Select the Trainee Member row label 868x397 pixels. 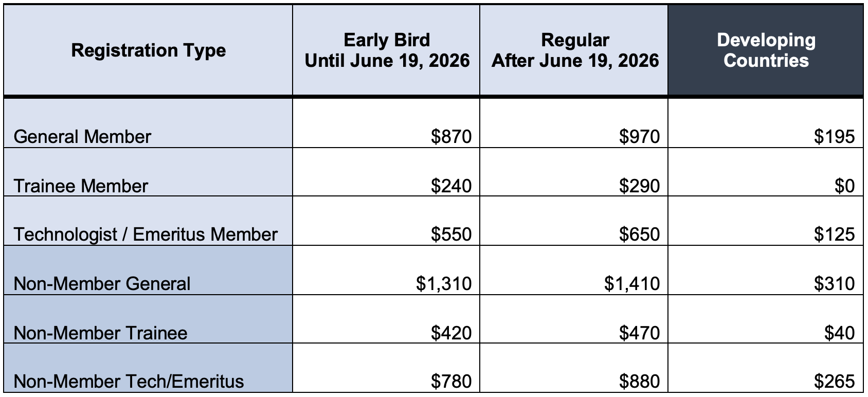(x=81, y=186)
